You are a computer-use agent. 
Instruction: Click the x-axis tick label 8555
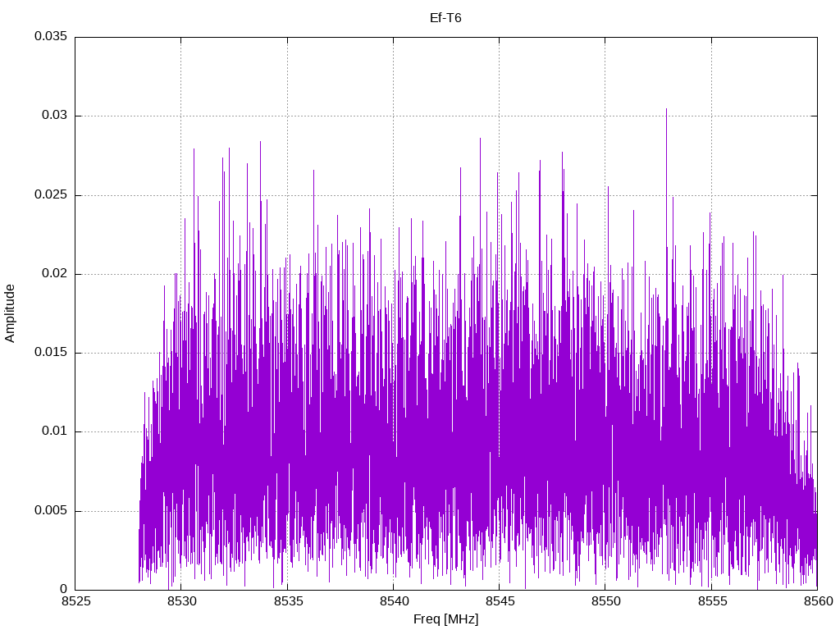pyautogui.click(x=711, y=601)
